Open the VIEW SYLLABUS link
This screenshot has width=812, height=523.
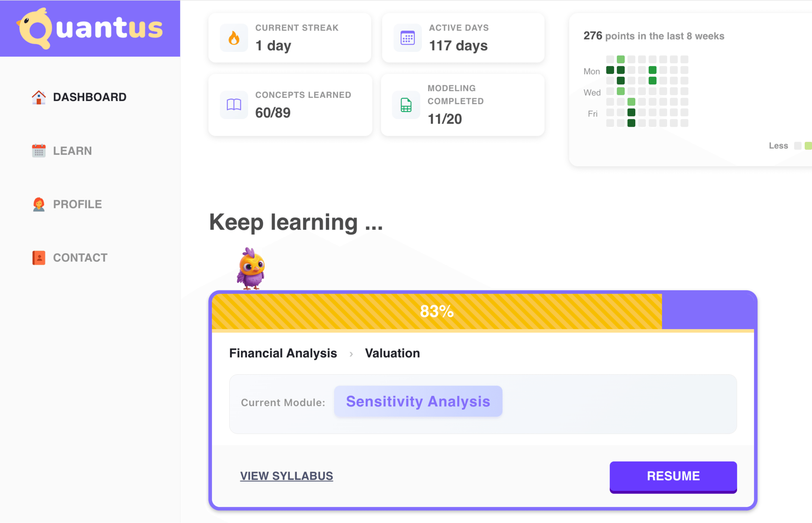(x=286, y=476)
